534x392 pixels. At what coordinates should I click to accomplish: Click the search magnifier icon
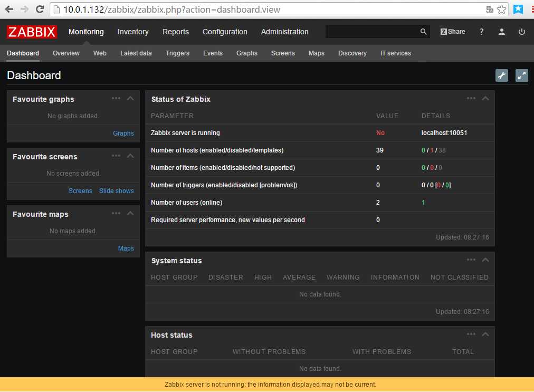click(423, 32)
